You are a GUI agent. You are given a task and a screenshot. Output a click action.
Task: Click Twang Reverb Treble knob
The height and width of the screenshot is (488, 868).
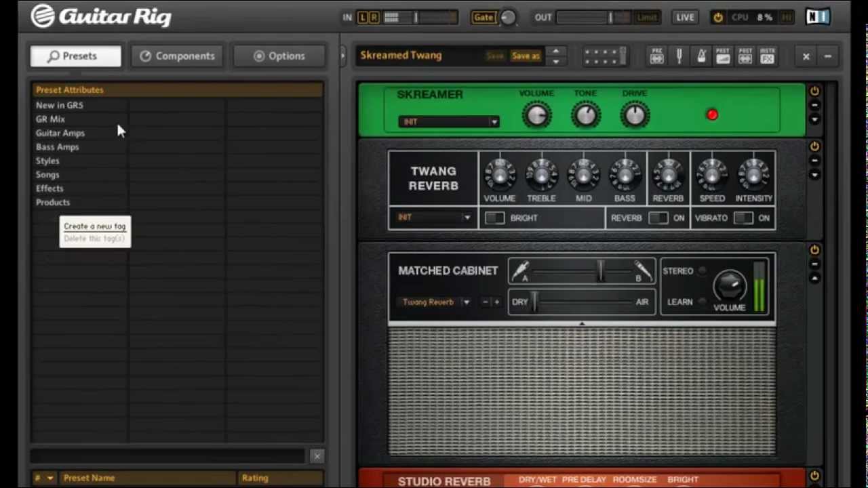click(x=541, y=176)
